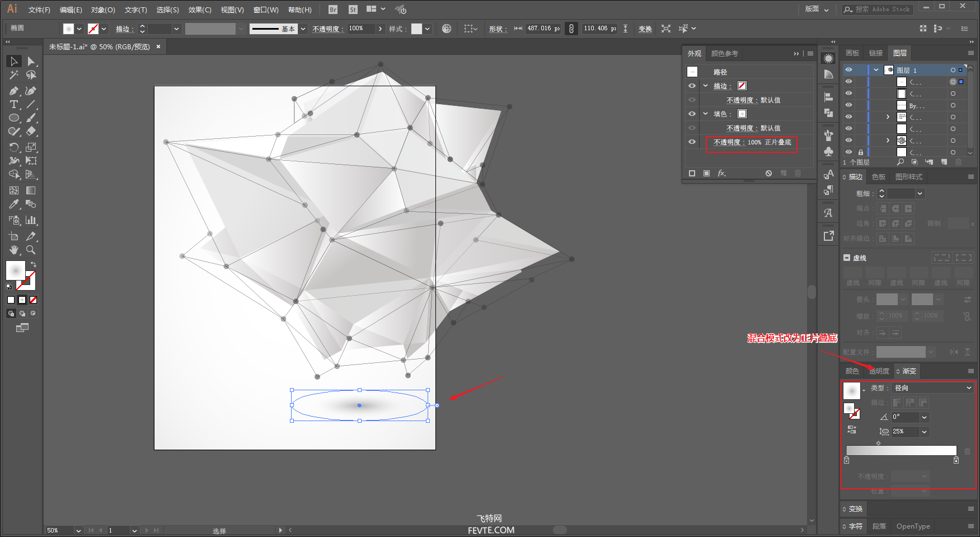
Task: Click the 形状 link in control bar
Action: [x=498, y=29]
